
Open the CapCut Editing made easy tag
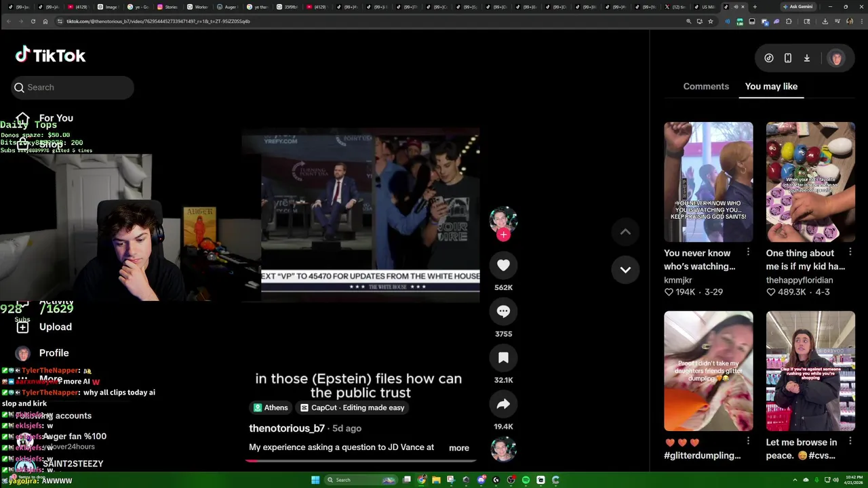353,408
